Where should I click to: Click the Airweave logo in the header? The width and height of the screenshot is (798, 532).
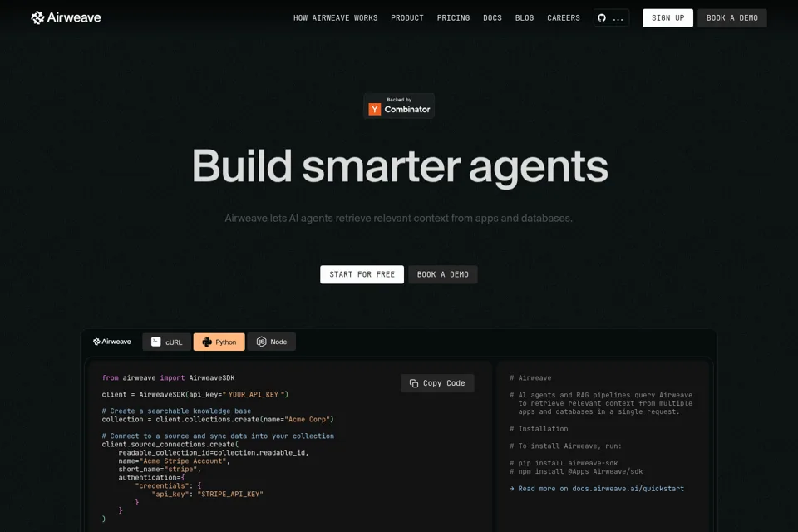click(x=66, y=17)
